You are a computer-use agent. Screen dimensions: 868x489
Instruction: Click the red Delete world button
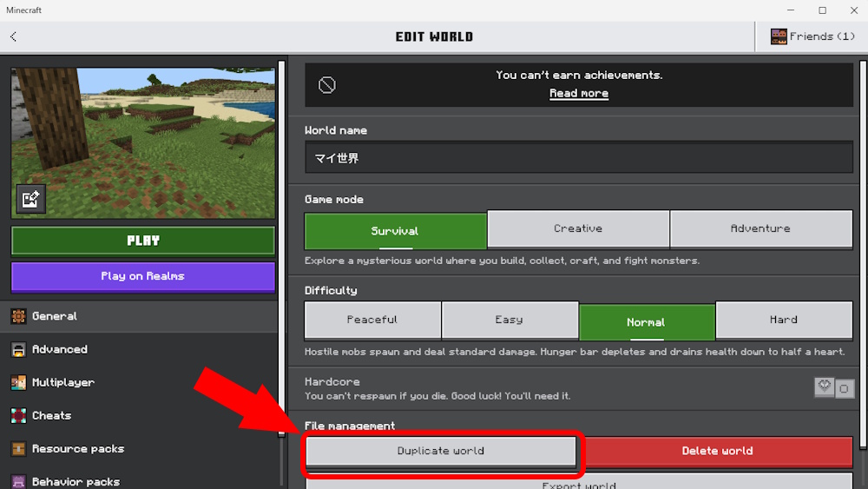[717, 452]
